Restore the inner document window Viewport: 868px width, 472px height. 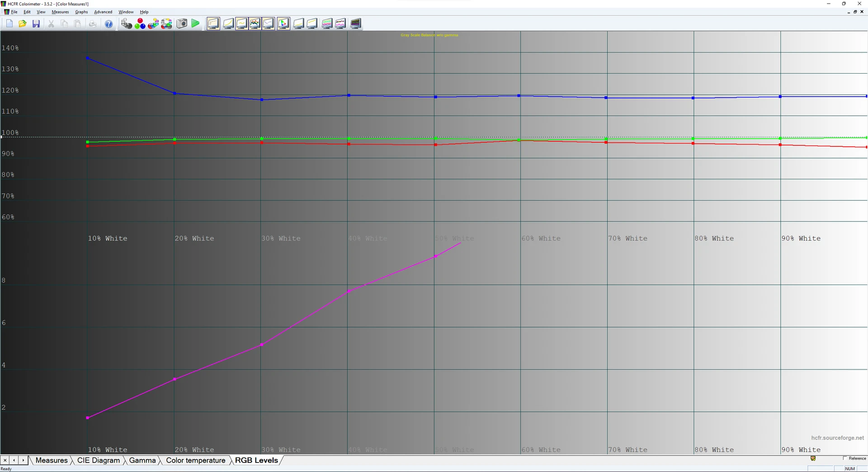point(855,12)
